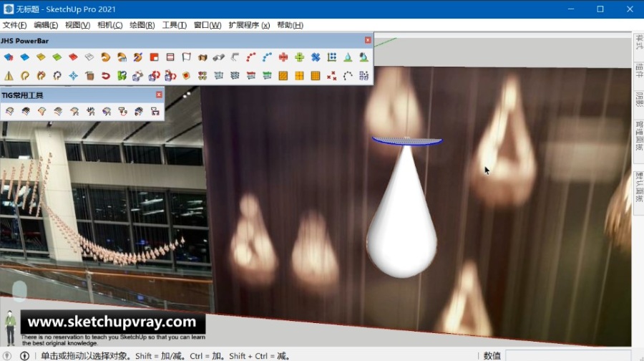Click the red dotted curve icon
644x361 pixels.
pyautogui.click(x=251, y=57)
